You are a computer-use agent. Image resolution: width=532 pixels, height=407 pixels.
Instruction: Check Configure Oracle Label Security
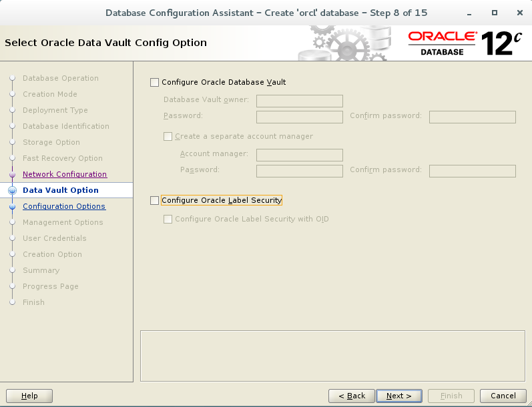coord(154,200)
